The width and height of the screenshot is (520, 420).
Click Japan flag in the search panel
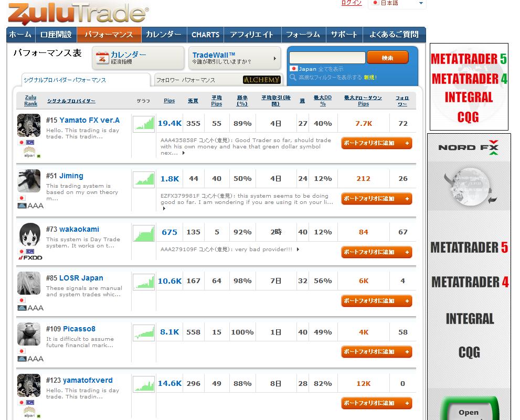pyautogui.click(x=293, y=69)
